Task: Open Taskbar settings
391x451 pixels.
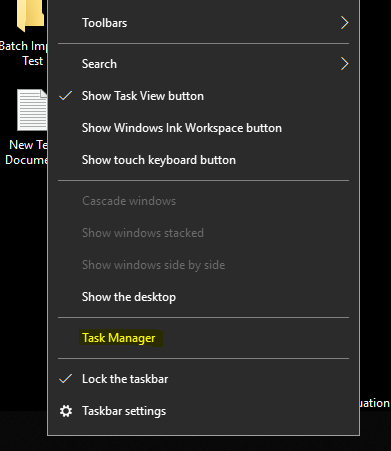Action: [203, 411]
